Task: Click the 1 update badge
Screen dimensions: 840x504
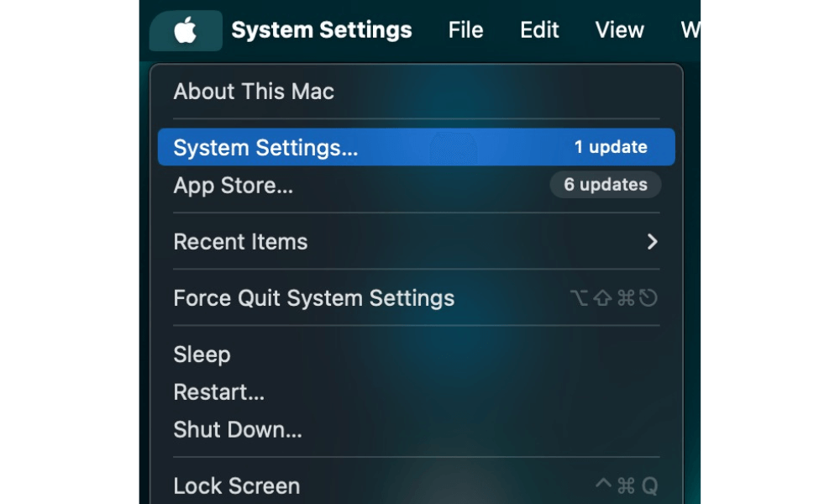Action: pos(611,147)
